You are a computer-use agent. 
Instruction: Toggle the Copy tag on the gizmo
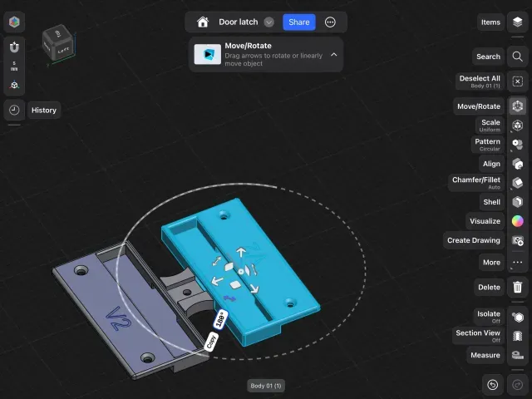211,341
